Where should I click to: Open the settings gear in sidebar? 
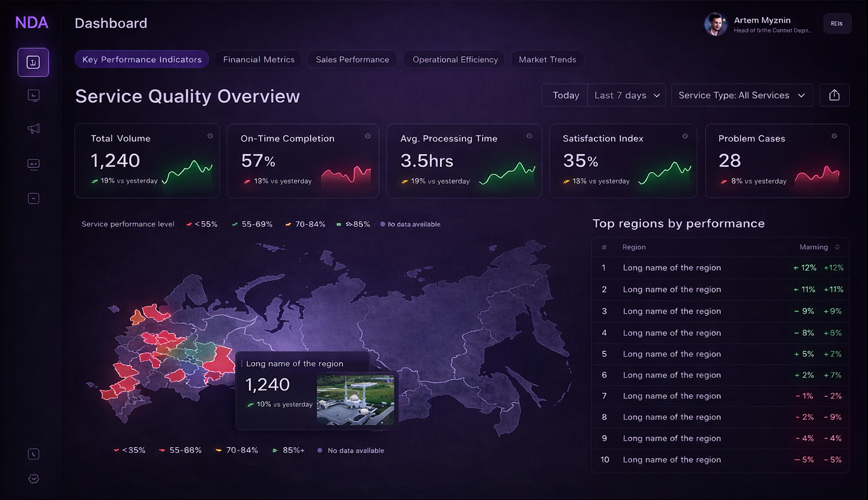(x=34, y=478)
